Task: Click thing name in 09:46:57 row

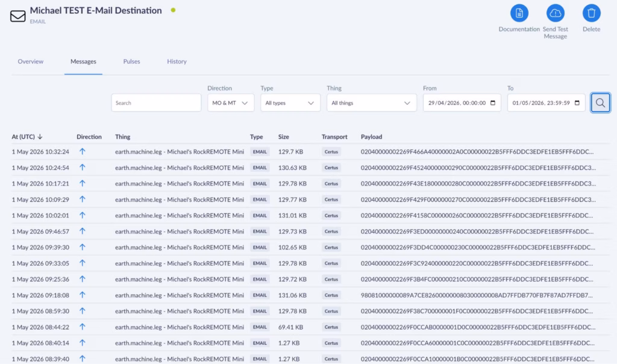Action: click(180, 231)
